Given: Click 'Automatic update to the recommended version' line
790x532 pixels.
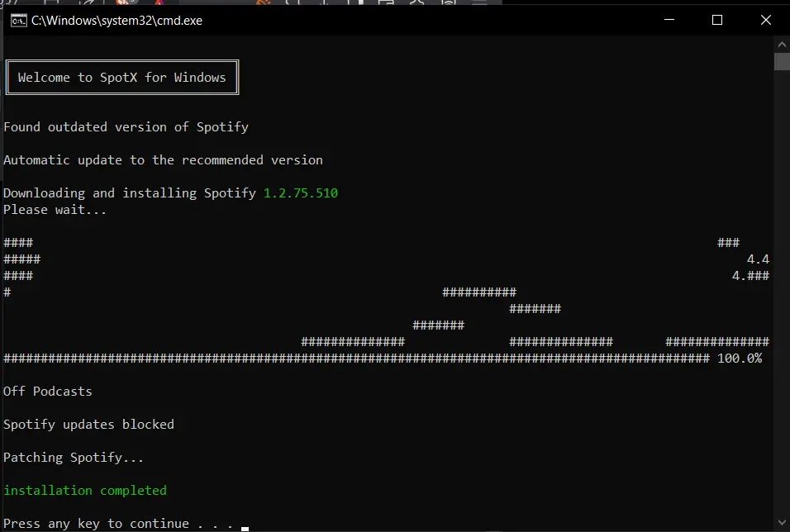Looking at the screenshot, I should (x=164, y=160).
